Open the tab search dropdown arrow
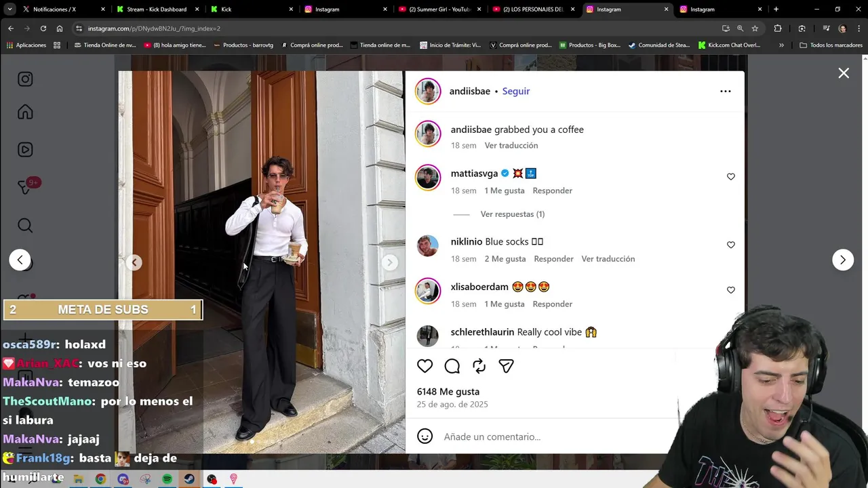Image resolution: width=868 pixels, height=488 pixels. (x=9, y=9)
